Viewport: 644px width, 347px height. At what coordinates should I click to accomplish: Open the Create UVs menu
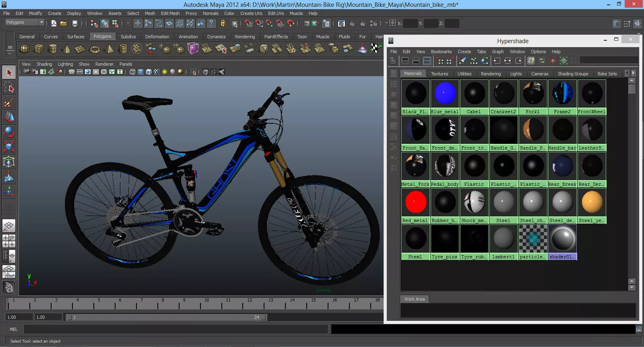[251, 13]
